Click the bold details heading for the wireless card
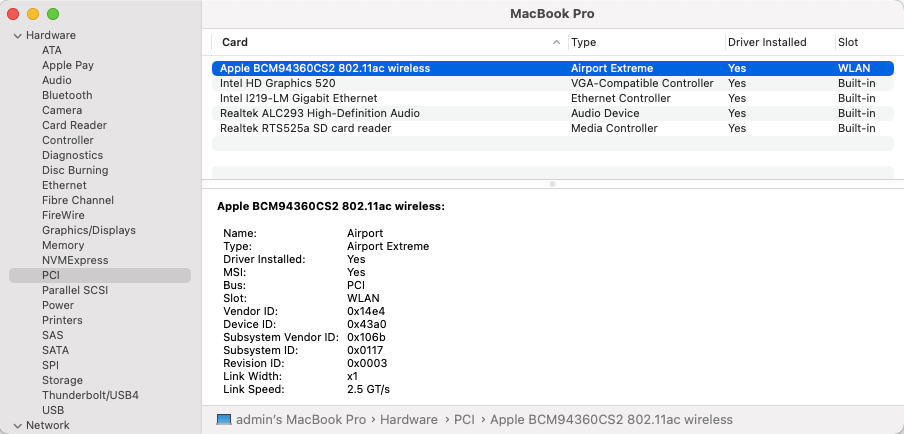 331,206
